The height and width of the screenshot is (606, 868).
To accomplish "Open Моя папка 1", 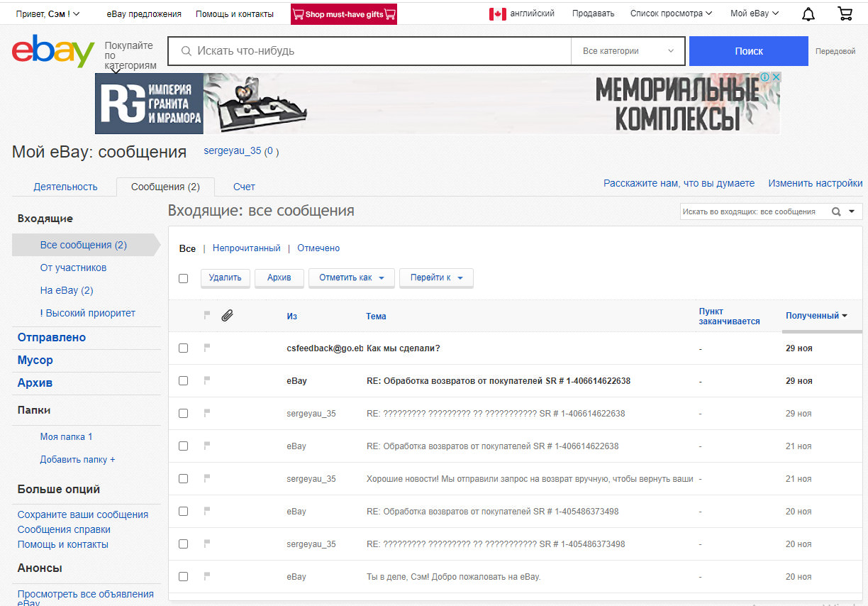I will tap(66, 436).
